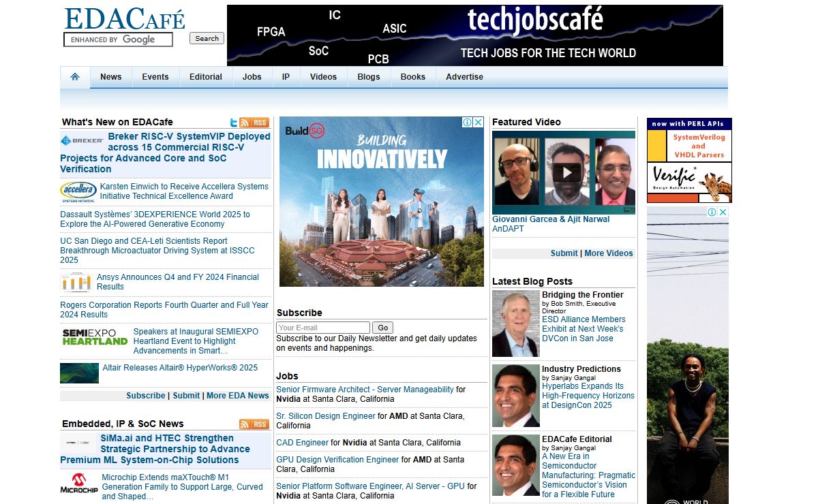
Task: Open the News menu
Action: (111, 77)
